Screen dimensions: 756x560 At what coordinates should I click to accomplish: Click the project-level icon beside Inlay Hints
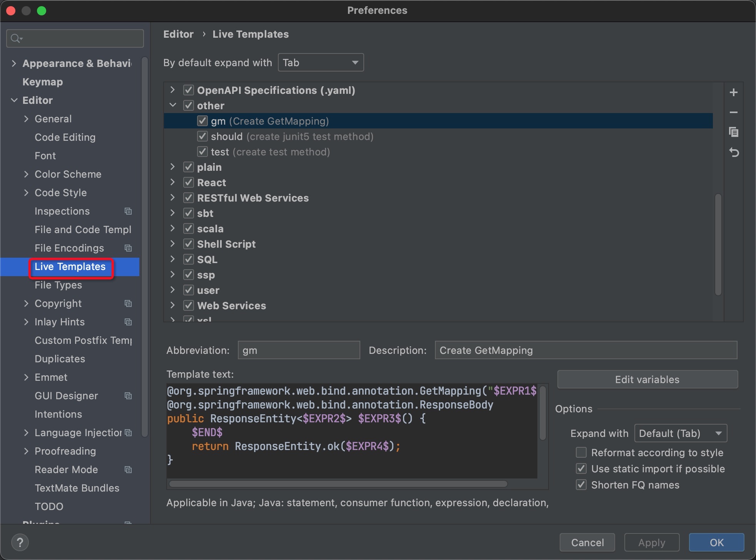pyautogui.click(x=128, y=322)
